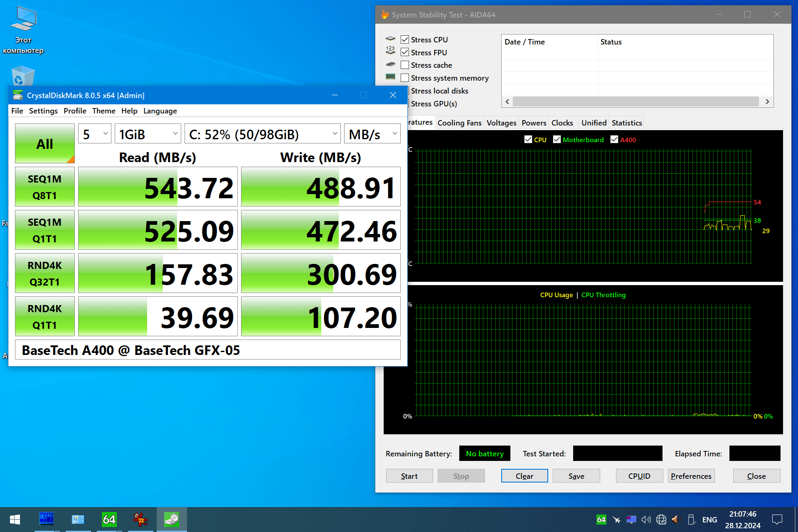Screen dimensions: 798x532
Task: Open the Language menu
Action: pyautogui.click(x=160, y=111)
